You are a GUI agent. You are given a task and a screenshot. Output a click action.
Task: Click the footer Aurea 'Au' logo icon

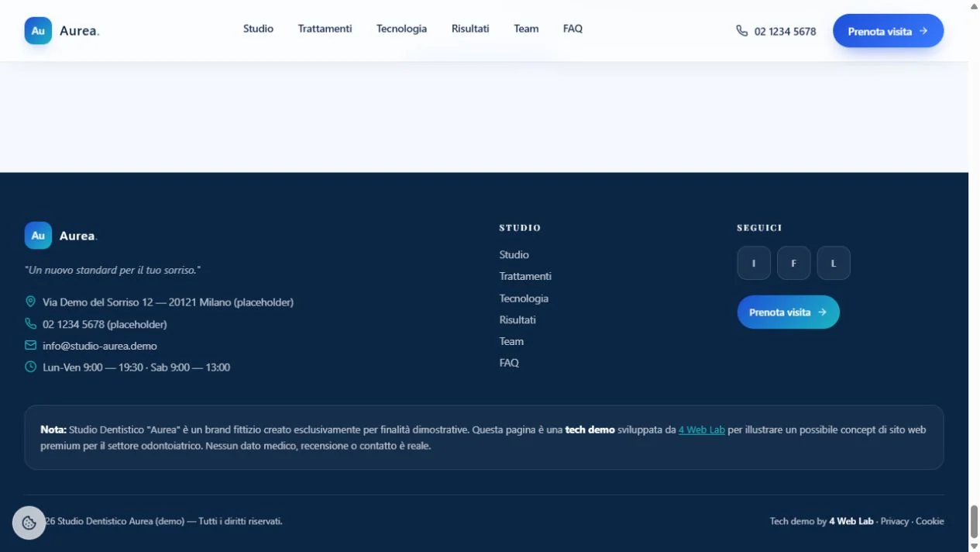coord(38,236)
